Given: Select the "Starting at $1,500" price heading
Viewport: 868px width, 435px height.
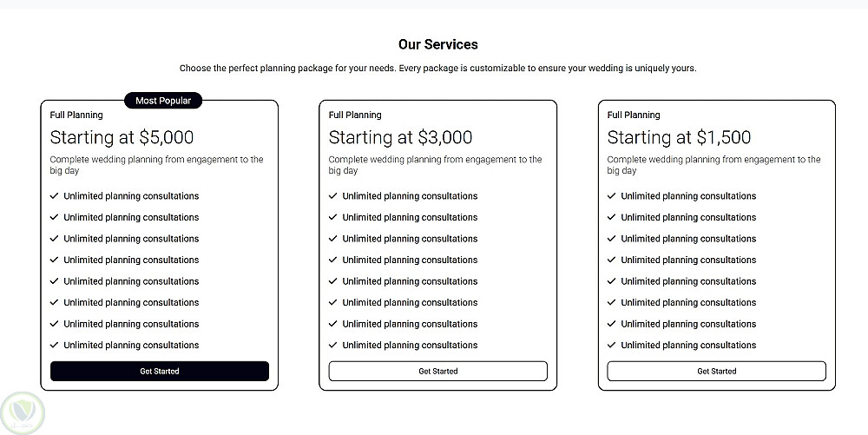Looking at the screenshot, I should click(x=679, y=137).
